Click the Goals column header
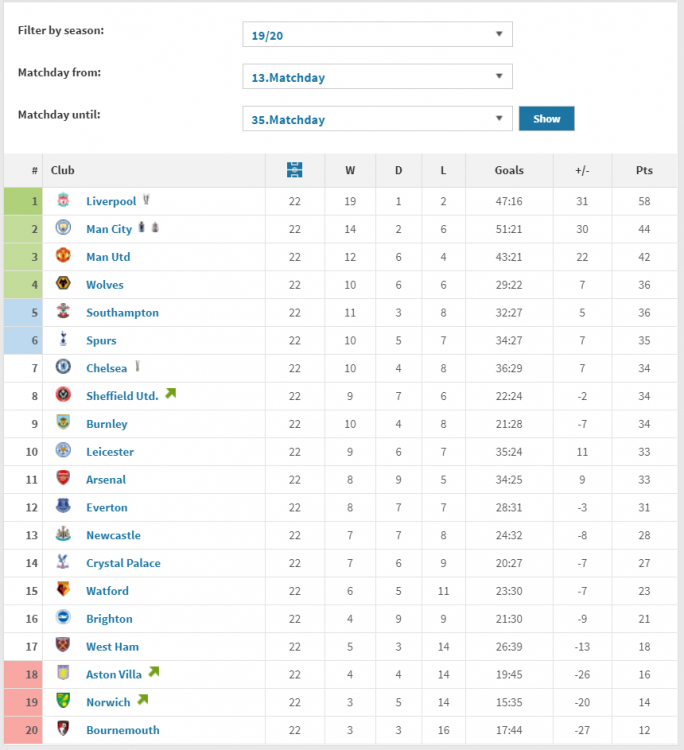This screenshot has height=750, width=684. click(x=509, y=170)
